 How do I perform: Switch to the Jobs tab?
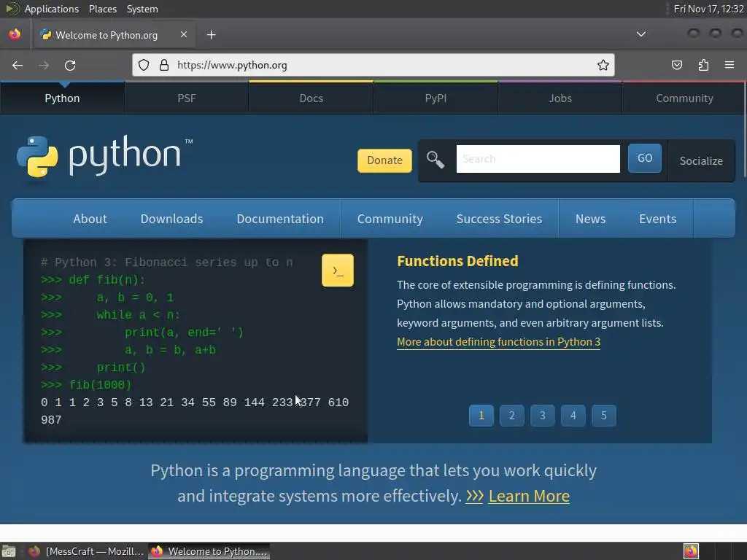click(x=560, y=98)
